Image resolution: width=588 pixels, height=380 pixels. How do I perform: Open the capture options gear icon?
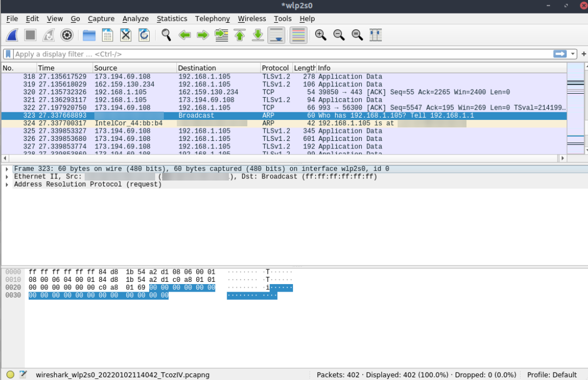[67, 35]
